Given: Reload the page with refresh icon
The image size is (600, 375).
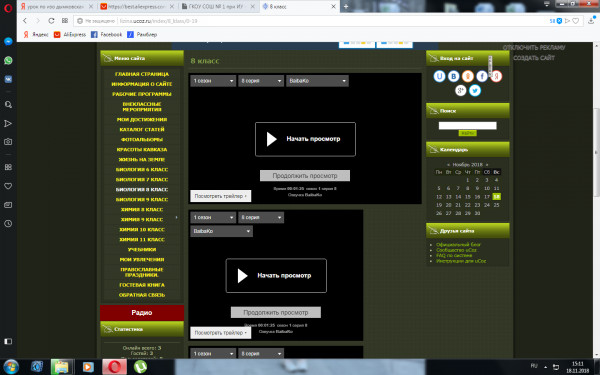Looking at the screenshot, I should click(51, 21).
